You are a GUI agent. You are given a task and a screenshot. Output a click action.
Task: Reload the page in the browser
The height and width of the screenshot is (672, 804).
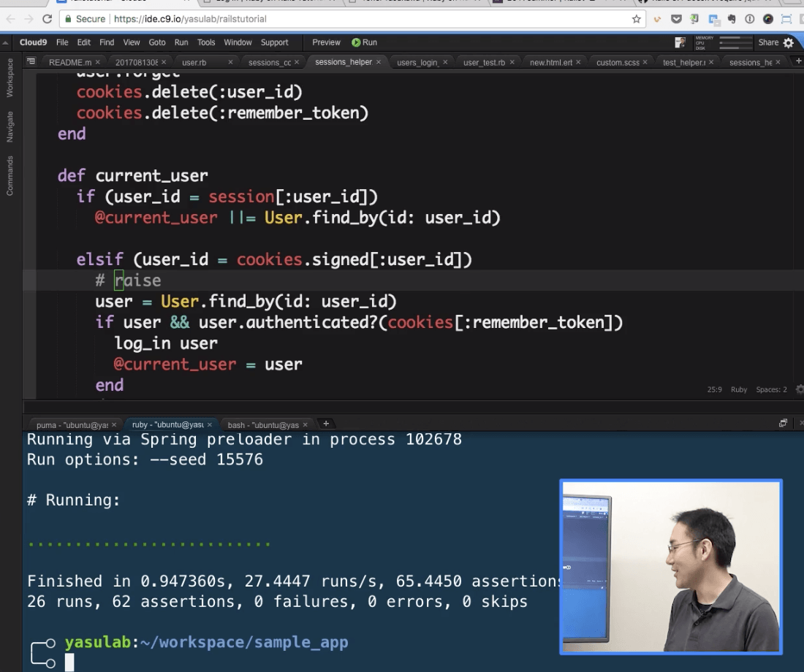click(x=48, y=19)
